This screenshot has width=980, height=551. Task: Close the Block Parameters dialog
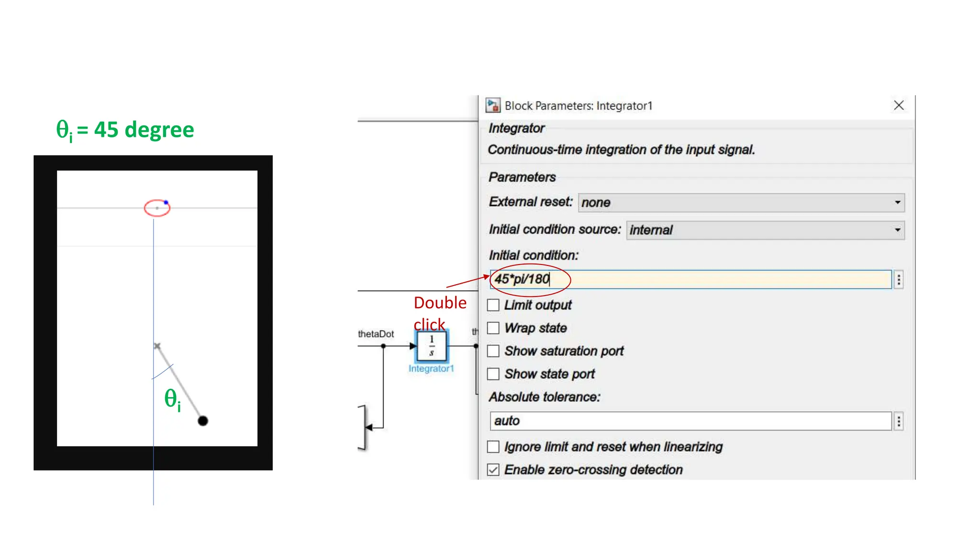point(899,105)
